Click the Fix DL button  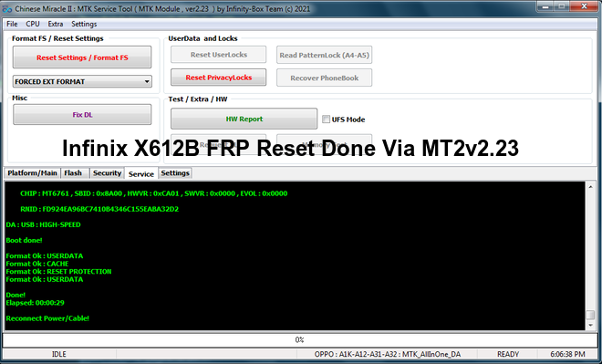pyautogui.click(x=82, y=115)
